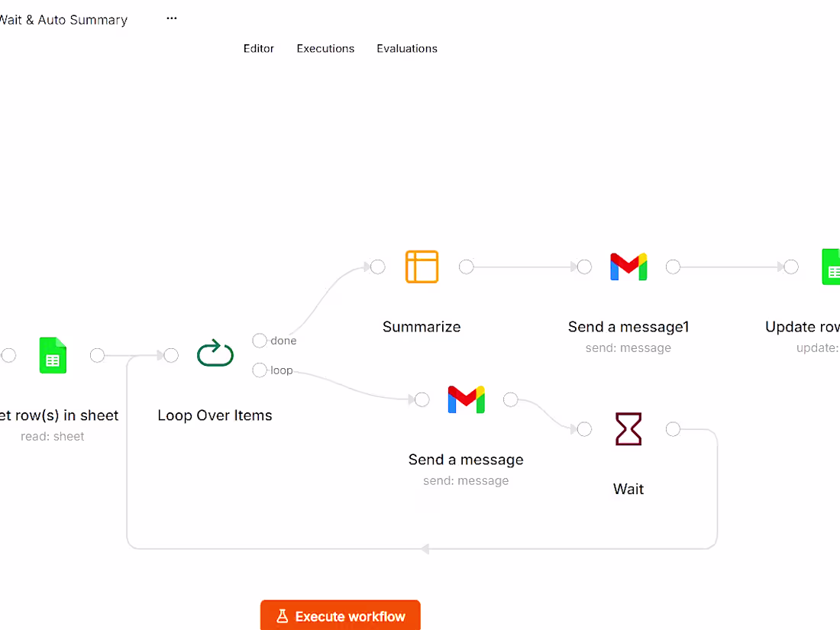Screen dimensions: 840x630
Task: Click the Loop Over Items loop output
Action: (x=260, y=370)
